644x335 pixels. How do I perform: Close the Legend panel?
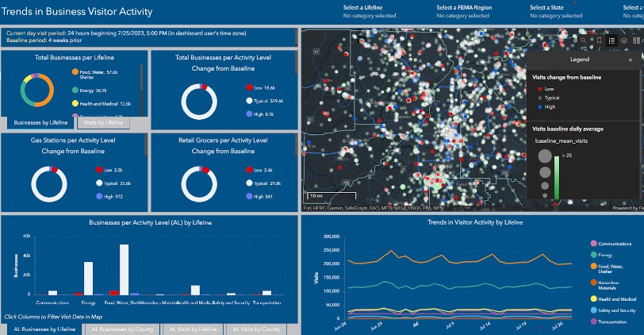630,60
